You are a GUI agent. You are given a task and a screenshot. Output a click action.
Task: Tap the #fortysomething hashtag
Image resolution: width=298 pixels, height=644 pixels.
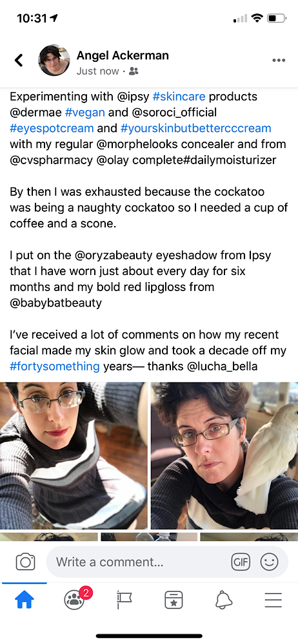coord(55,366)
